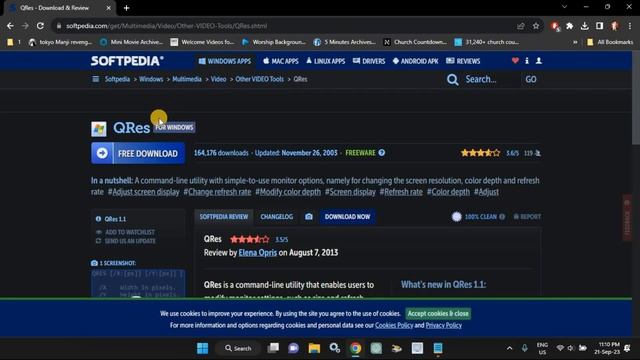The height and width of the screenshot is (360, 640).
Task: Switch to Changelog tab
Action: [277, 217]
